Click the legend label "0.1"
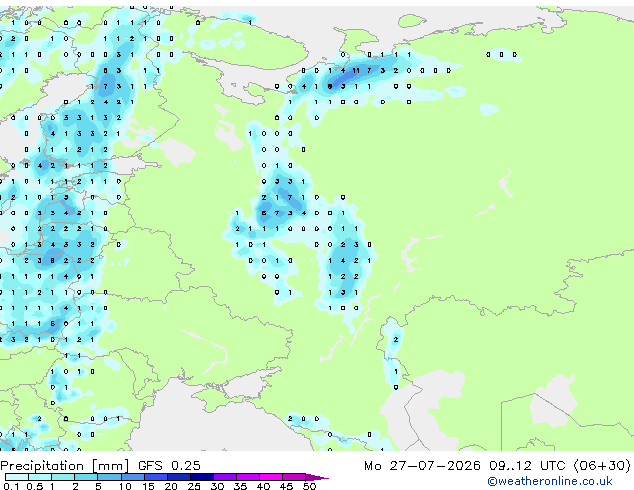This screenshot has height=490, width=634. 11,486
